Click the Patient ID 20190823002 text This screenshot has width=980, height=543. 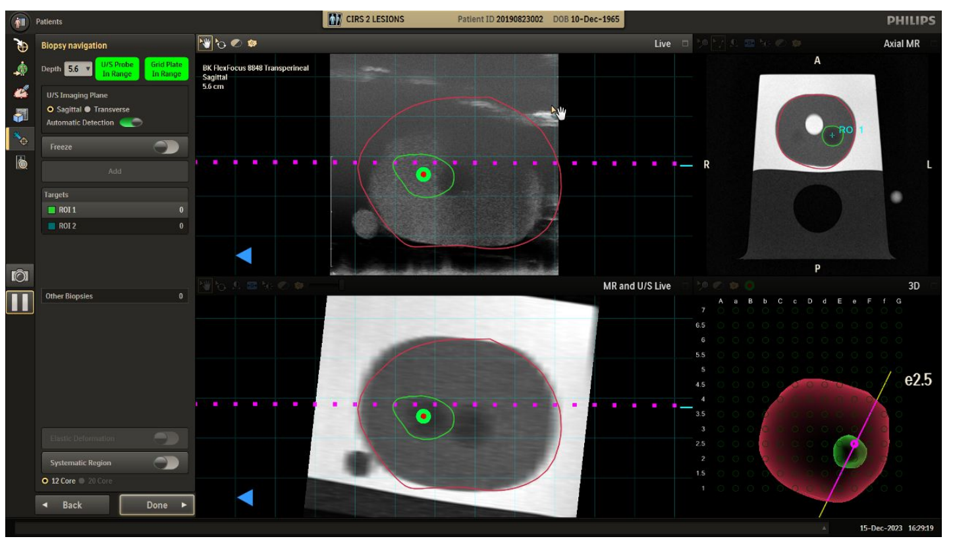(x=501, y=19)
